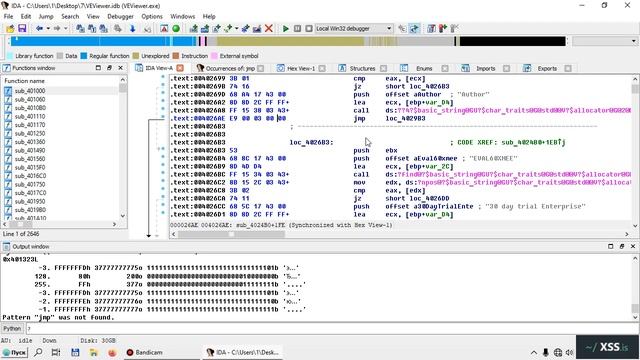
Task: Click the third binoculars search icon
Action: click(x=104, y=29)
